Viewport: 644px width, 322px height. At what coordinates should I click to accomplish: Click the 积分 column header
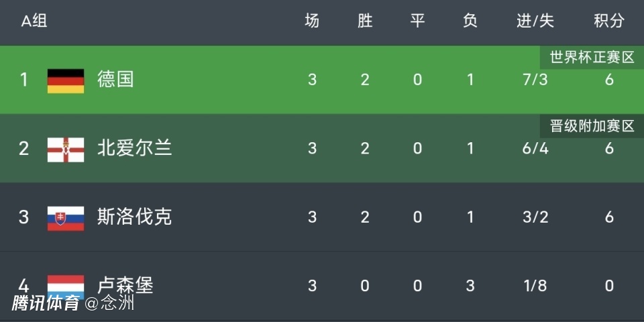tap(608, 21)
